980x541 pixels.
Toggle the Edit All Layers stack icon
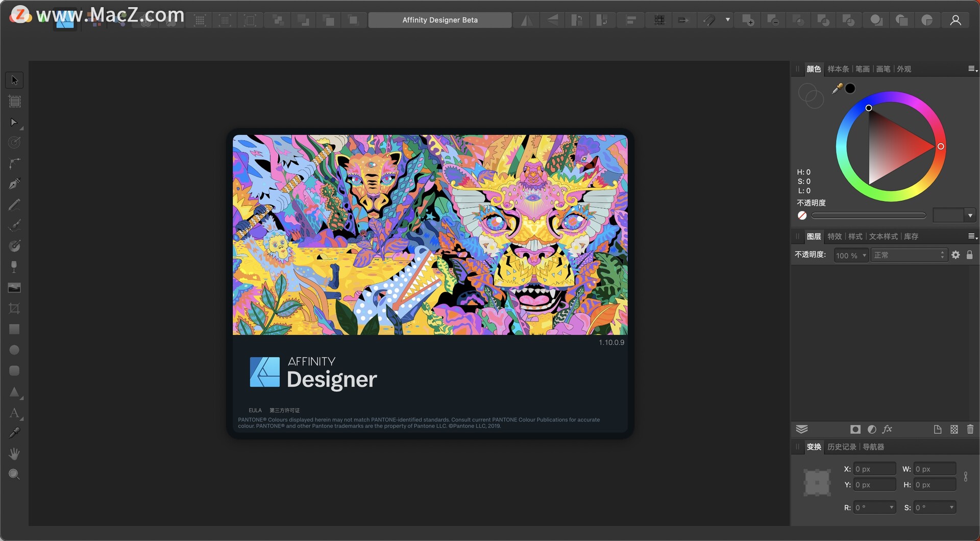point(802,430)
